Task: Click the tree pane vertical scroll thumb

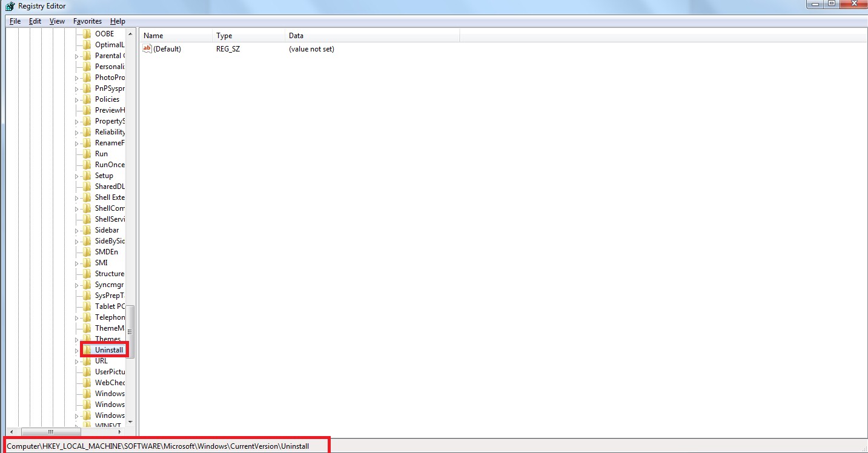Action: tap(130, 332)
